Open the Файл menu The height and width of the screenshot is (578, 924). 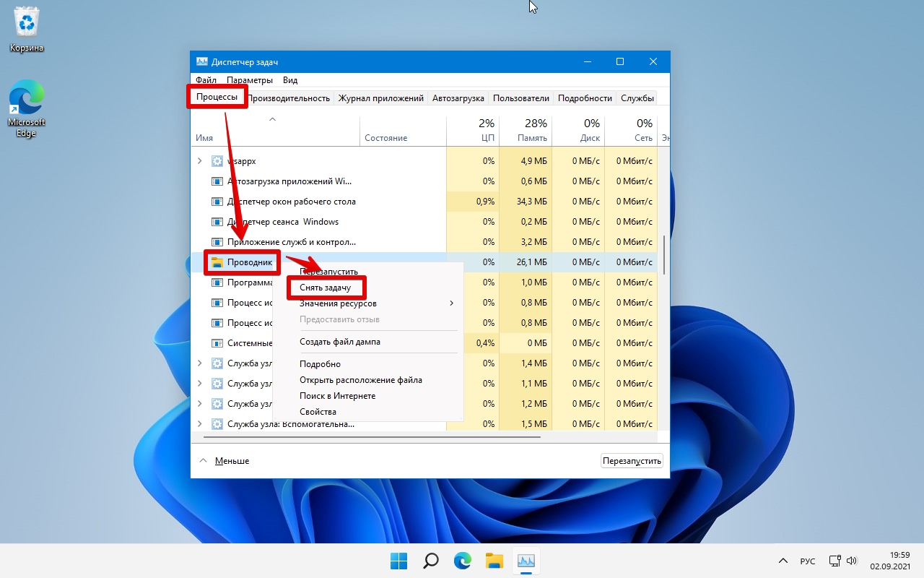tap(206, 80)
